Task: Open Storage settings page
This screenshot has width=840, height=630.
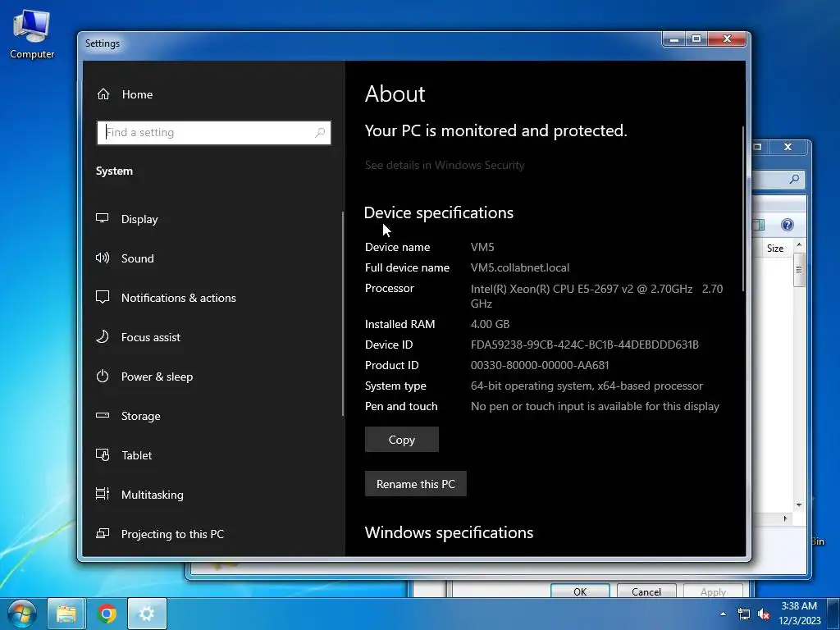Action: pos(140,416)
